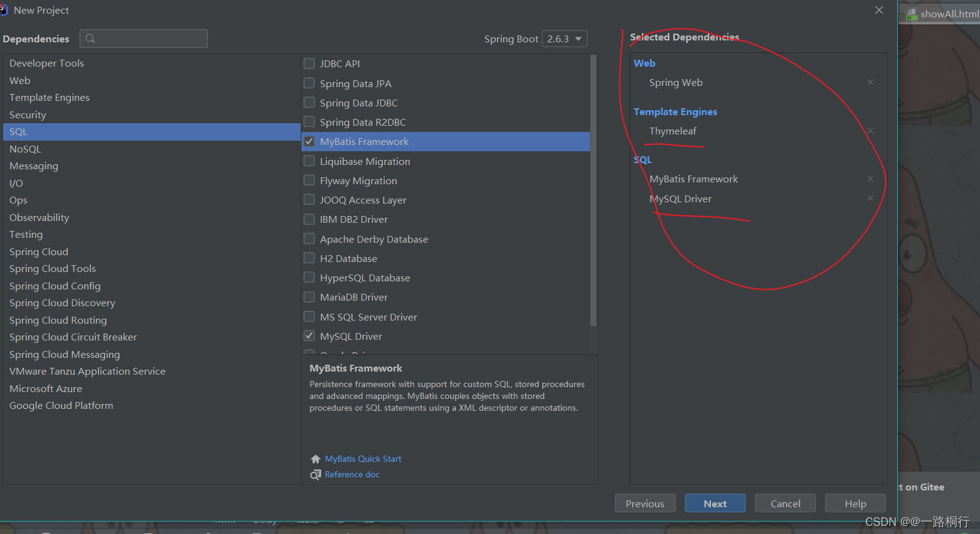Viewport: 980px width, 534px height.
Task: Open Reference doc link
Action: [x=352, y=474]
